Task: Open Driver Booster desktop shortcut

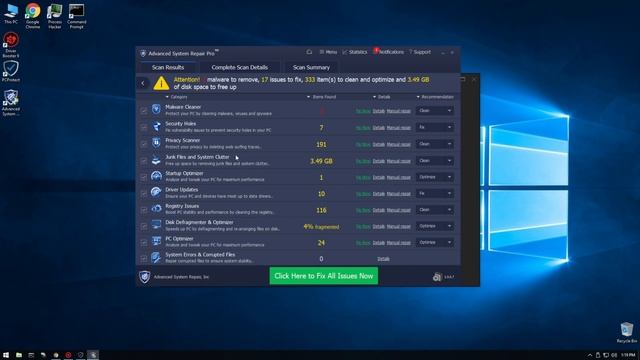Action: point(11,44)
